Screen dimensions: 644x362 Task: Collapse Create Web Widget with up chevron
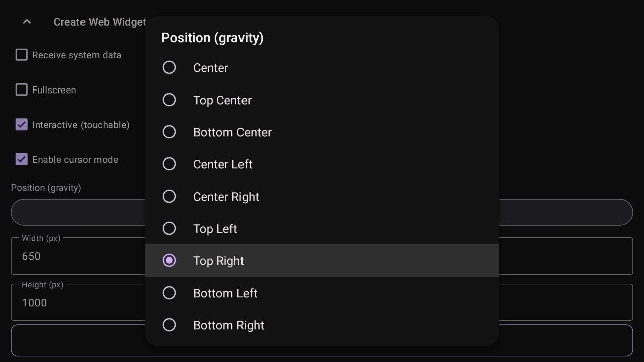coord(27,22)
